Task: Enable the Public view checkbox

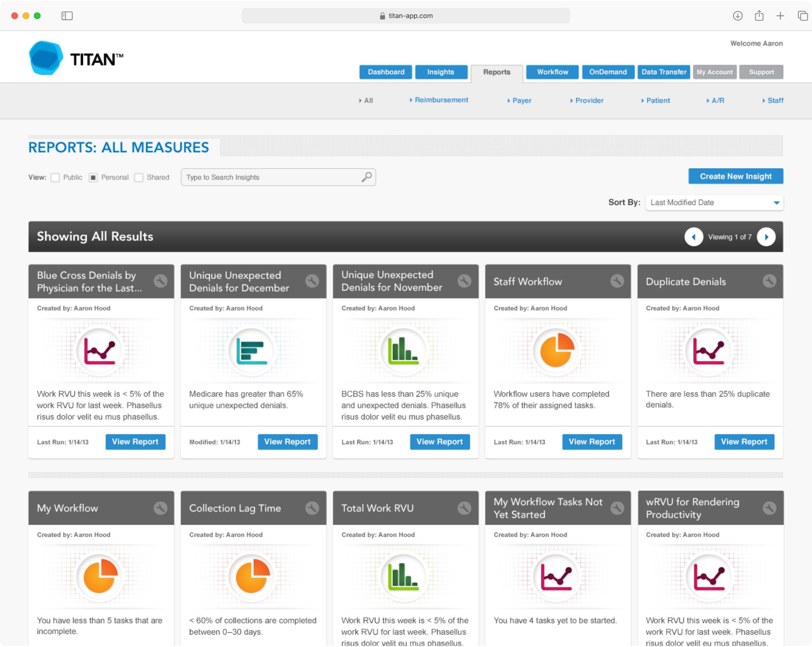Action: click(55, 177)
